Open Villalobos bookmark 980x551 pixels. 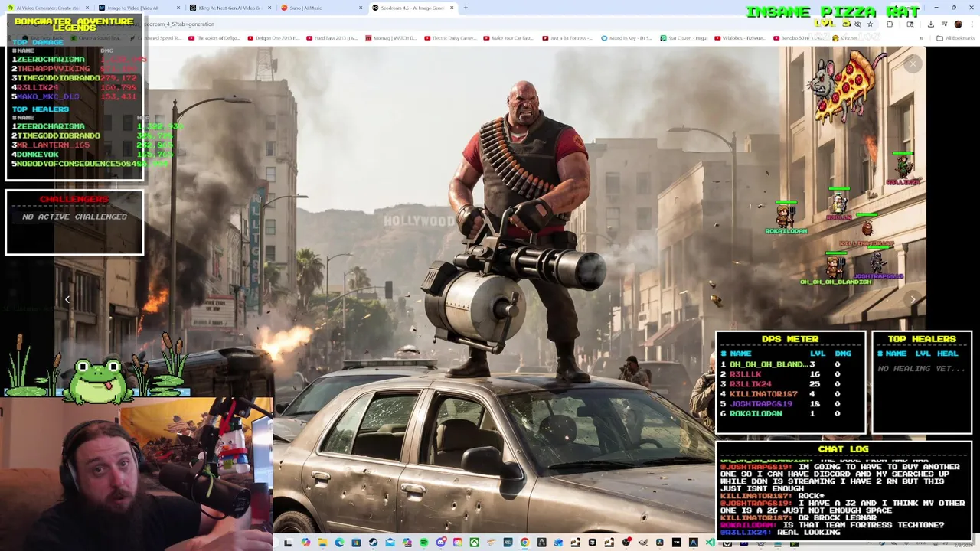(740, 38)
